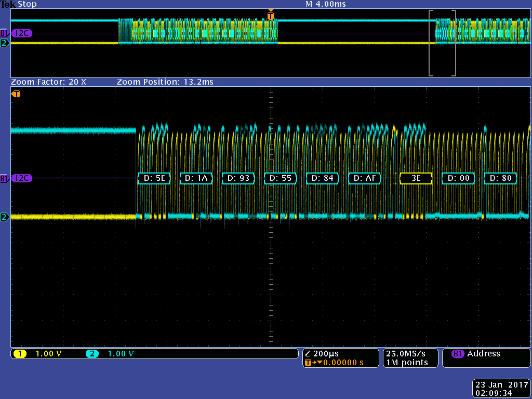Viewport: 532px width, 399px height.
Task: Click the '0.00000 s' trigger delay value
Action: pyautogui.click(x=343, y=363)
